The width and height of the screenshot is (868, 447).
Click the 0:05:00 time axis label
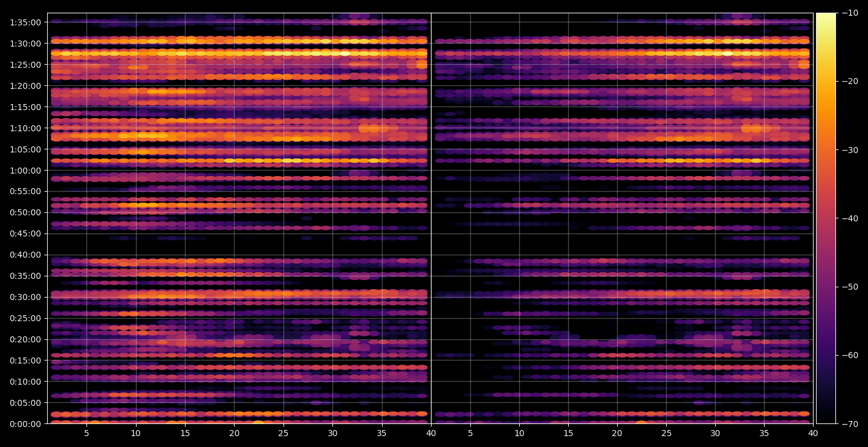(x=25, y=403)
